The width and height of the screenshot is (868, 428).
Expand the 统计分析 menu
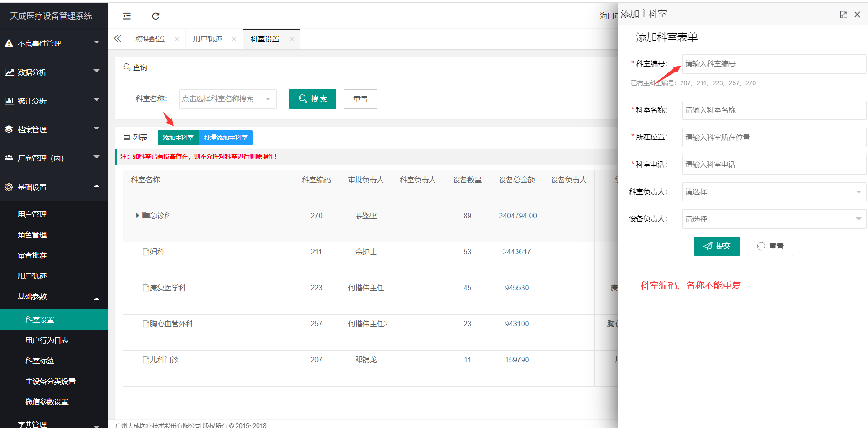[x=97, y=100]
